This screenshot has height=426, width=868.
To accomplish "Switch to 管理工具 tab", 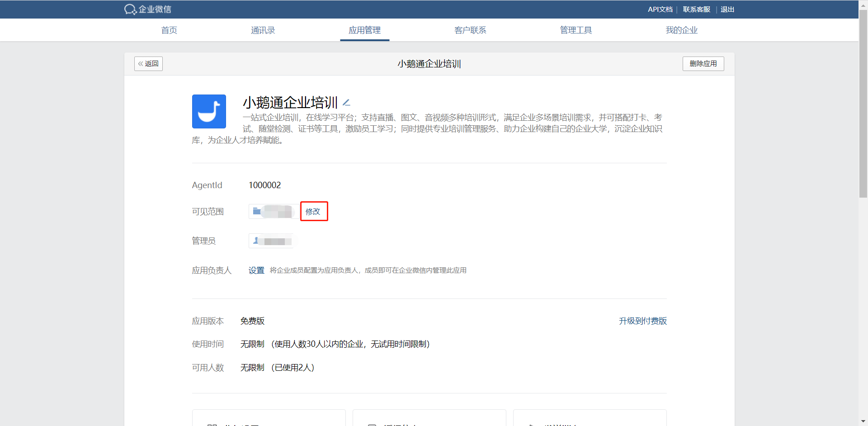I will (x=576, y=30).
